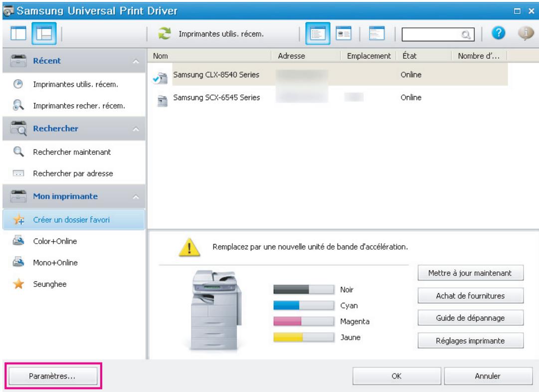
Task: Click the Samsung SCX-6545 printer icon
Action: coord(162,101)
